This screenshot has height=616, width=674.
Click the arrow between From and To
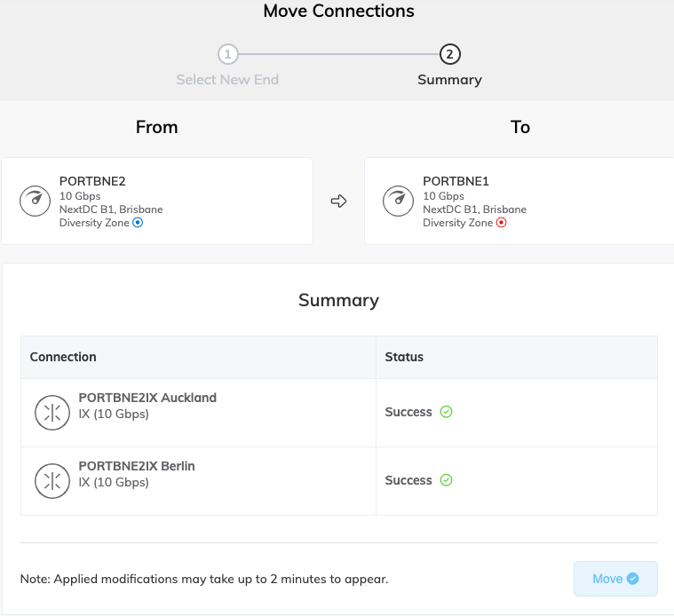pos(338,201)
